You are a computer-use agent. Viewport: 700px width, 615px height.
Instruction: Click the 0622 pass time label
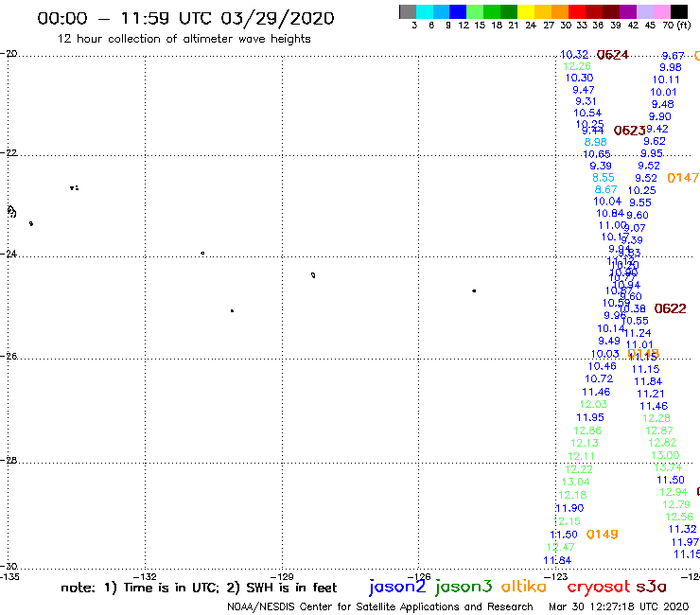point(670,308)
